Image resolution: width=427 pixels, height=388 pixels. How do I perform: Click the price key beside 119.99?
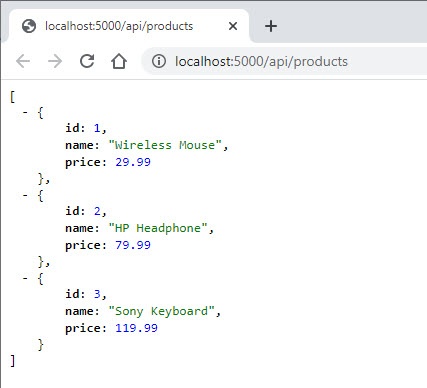[82, 329]
